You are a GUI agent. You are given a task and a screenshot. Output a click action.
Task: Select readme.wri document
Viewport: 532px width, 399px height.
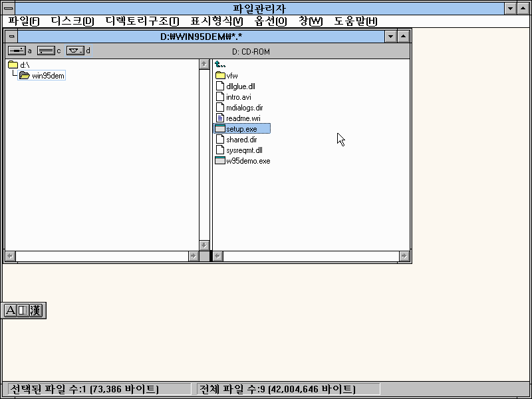click(x=238, y=118)
